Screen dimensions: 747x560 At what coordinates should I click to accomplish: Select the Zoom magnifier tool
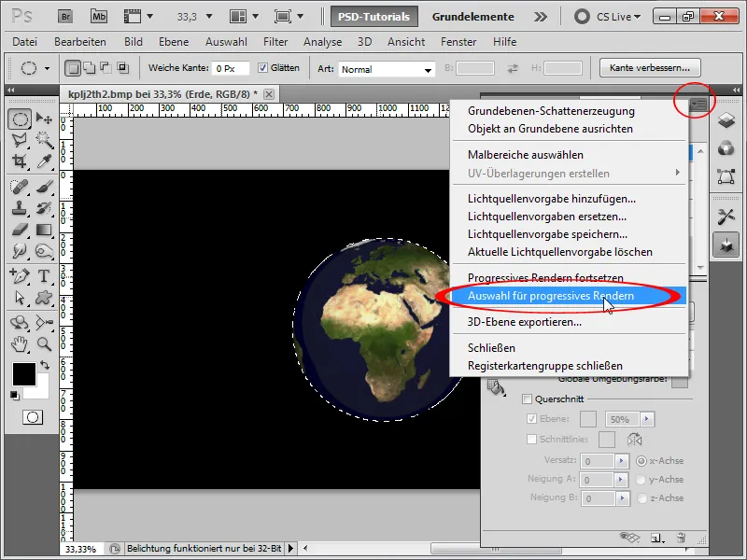(x=44, y=343)
